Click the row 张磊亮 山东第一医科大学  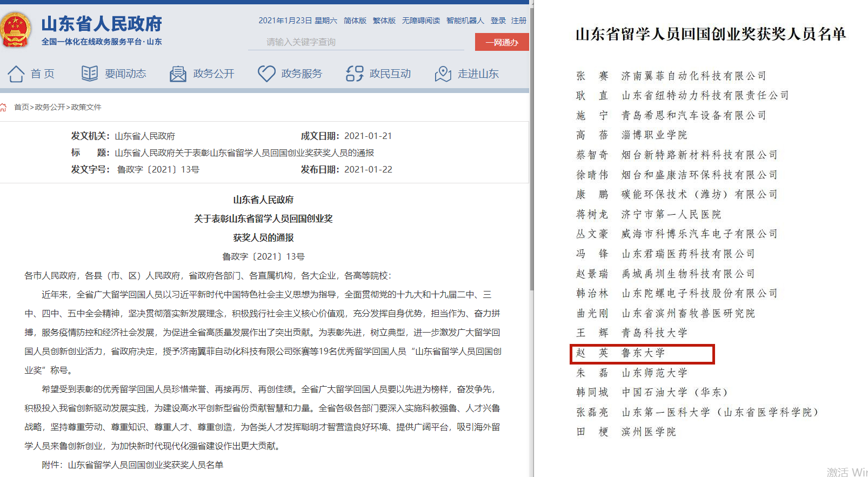(x=698, y=412)
